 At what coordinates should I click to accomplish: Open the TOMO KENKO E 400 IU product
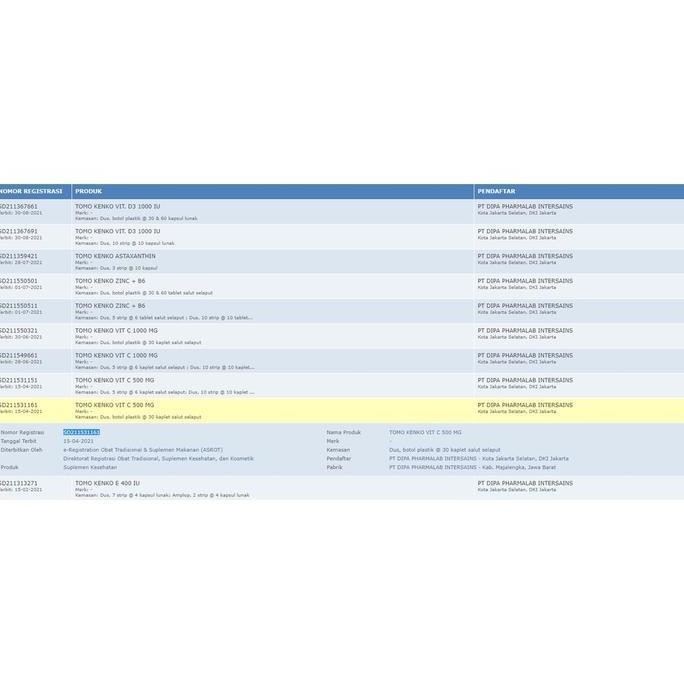point(107,483)
